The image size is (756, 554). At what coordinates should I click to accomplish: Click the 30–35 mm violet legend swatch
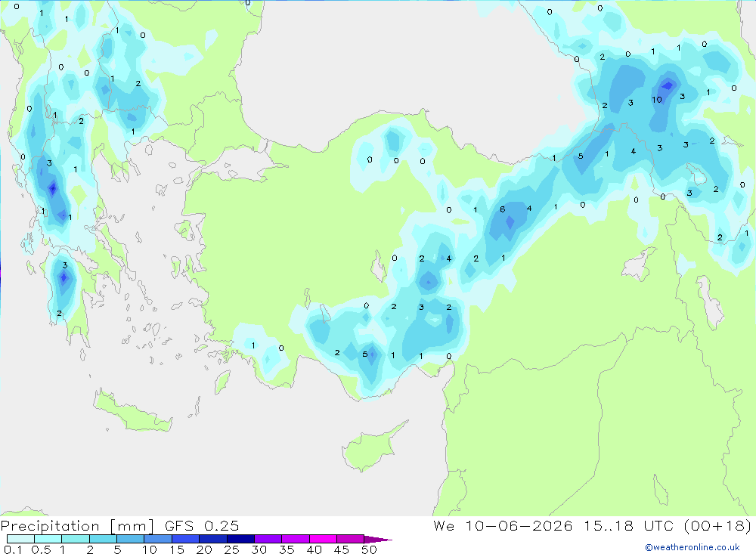tap(268, 539)
